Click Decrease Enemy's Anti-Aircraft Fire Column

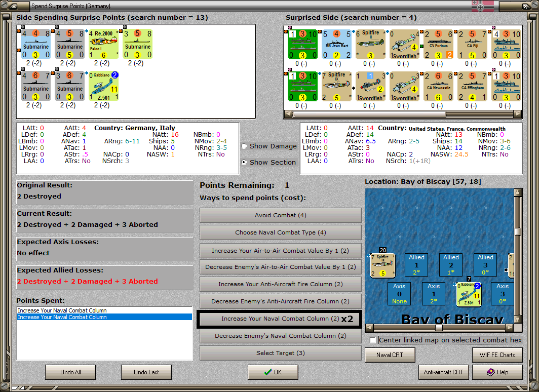coord(281,301)
